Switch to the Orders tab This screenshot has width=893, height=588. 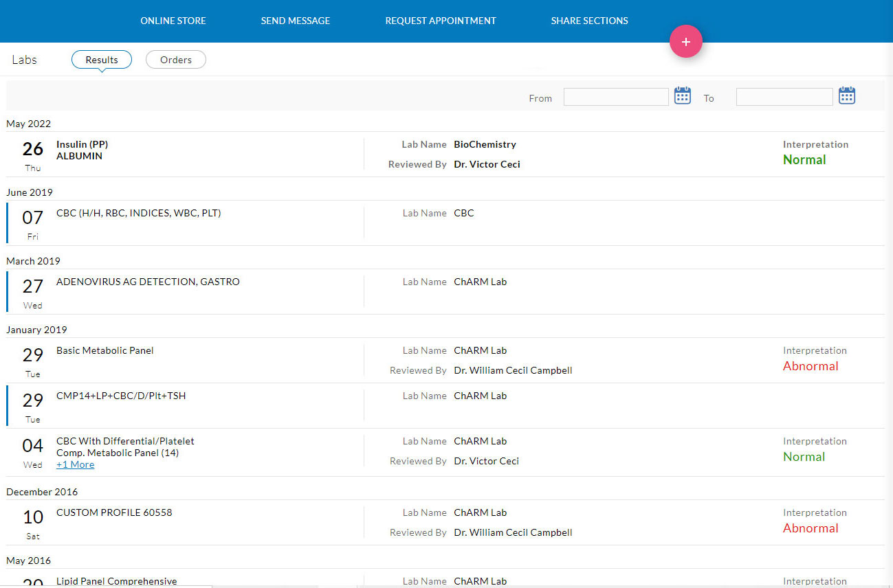(x=176, y=60)
